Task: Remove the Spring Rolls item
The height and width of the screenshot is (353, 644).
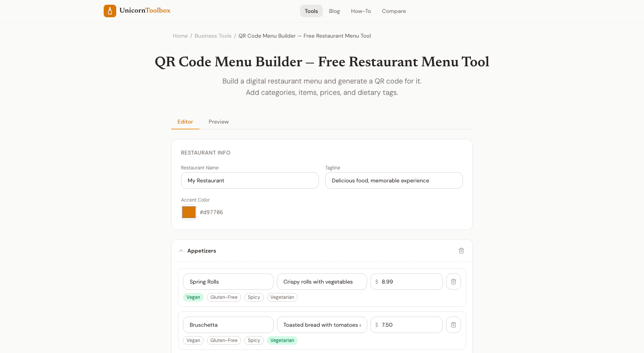Action: click(454, 282)
